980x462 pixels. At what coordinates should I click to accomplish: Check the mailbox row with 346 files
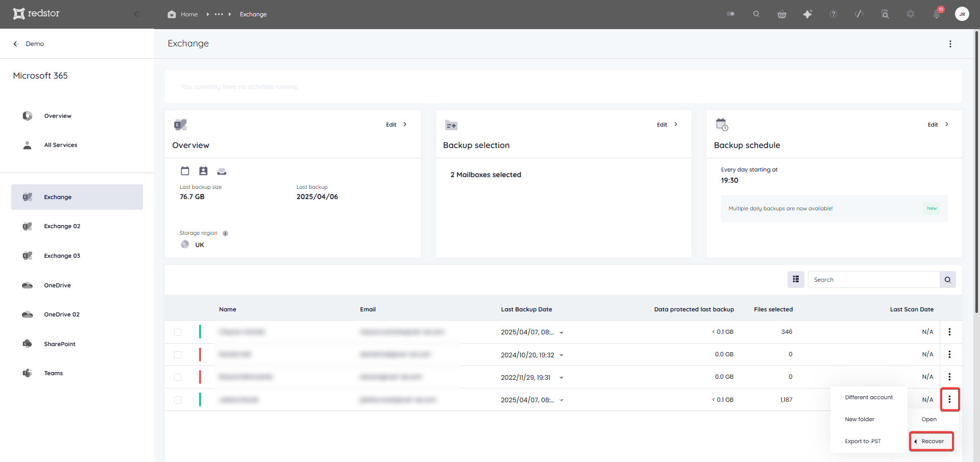point(178,332)
